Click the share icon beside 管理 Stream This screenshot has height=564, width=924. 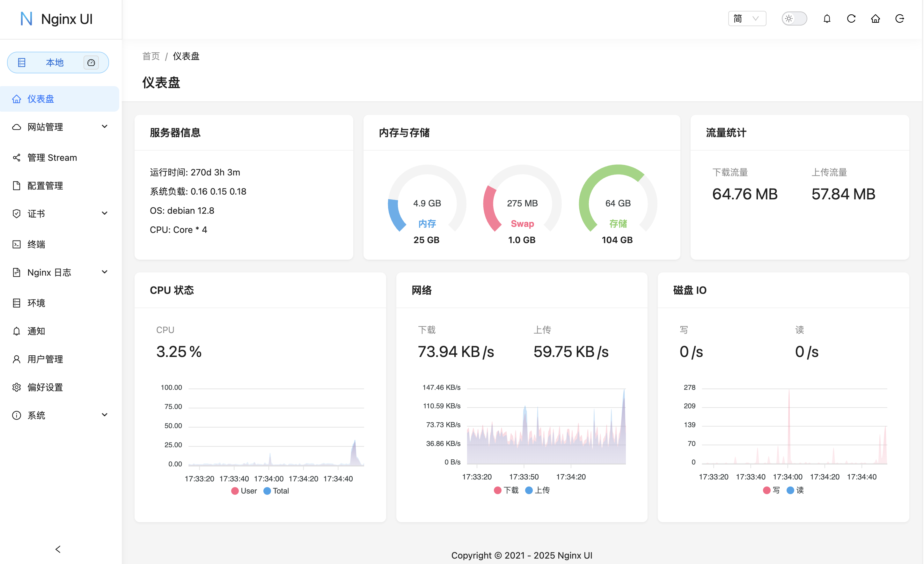point(17,158)
